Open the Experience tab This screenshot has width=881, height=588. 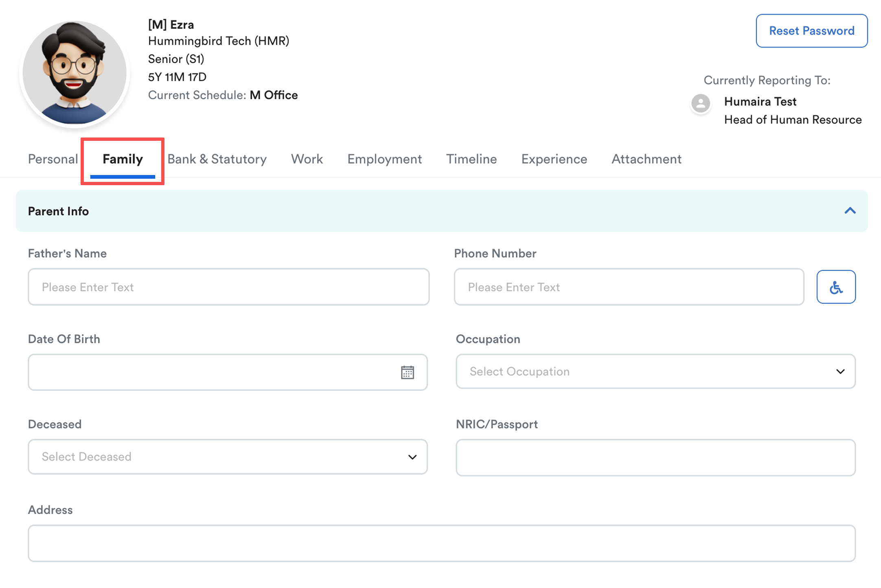[x=554, y=159]
